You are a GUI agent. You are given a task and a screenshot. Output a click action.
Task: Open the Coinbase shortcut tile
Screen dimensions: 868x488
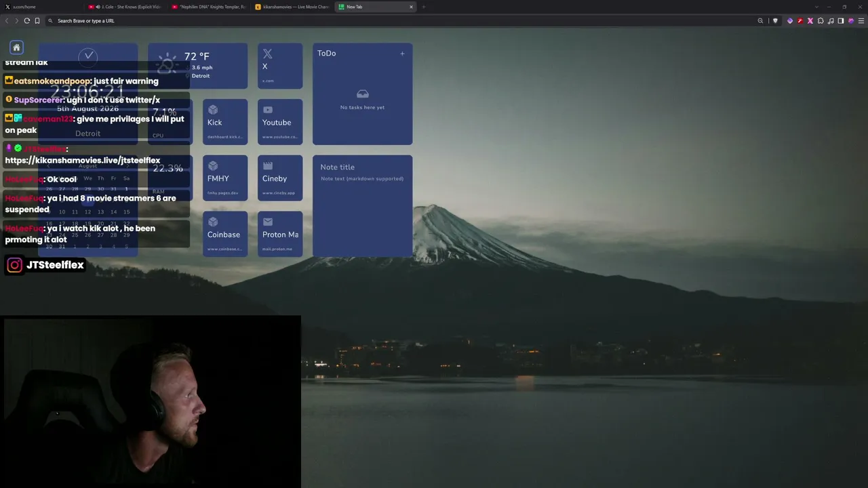click(225, 234)
